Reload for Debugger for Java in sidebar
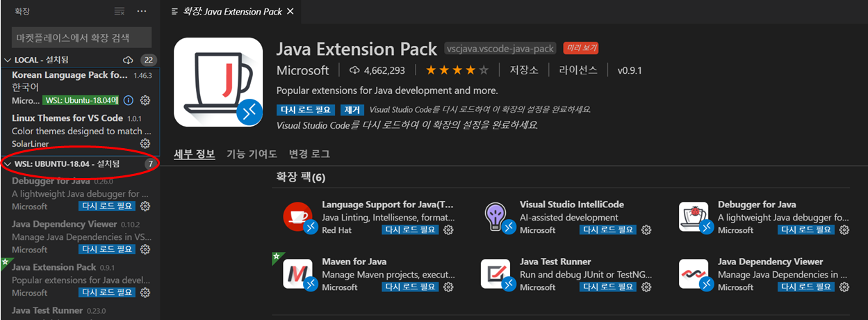This screenshot has height=320, width=868. click(x=108, y=206)
